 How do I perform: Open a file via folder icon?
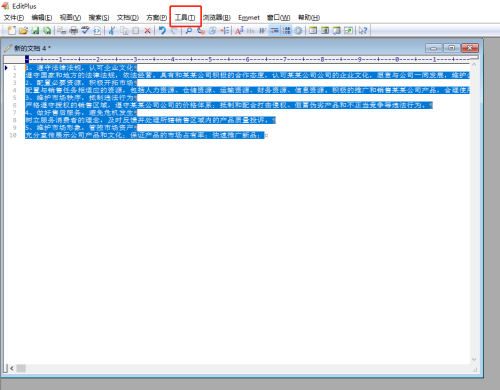[x=23, y=31]
